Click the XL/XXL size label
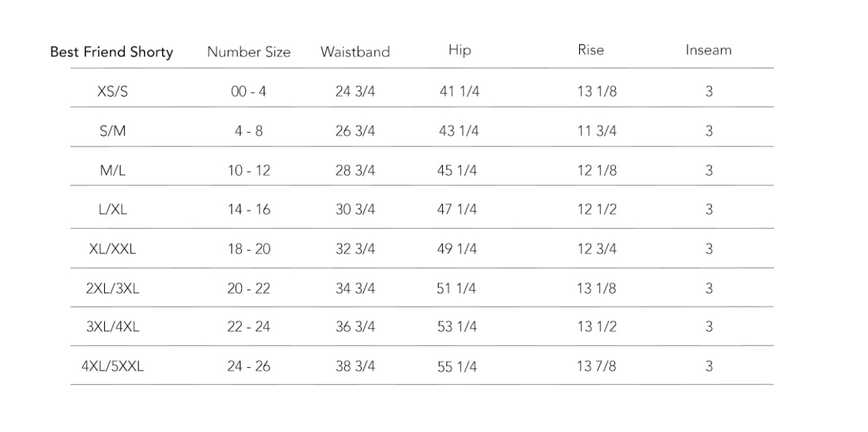 coord(112,249)
